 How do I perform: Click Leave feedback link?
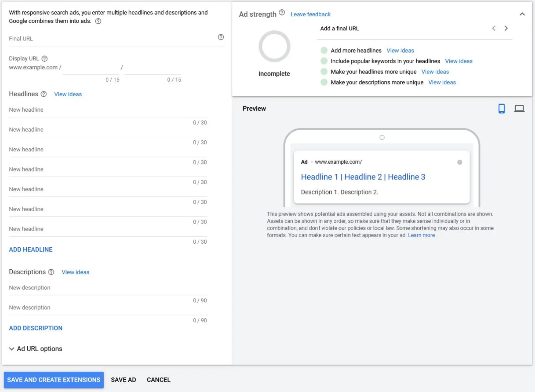tap(310, 14)
